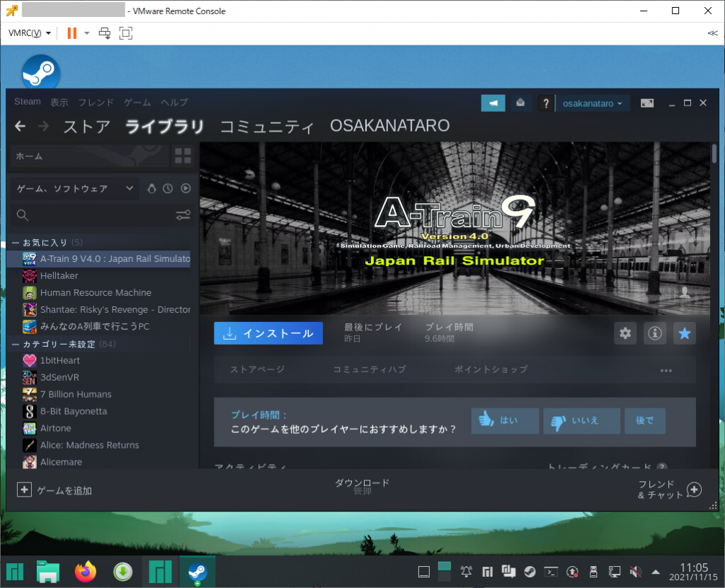725x588 pixels.
Task: Show A-Train 9 game info icon
Action: pyautogui.click(x=655, y=333)
